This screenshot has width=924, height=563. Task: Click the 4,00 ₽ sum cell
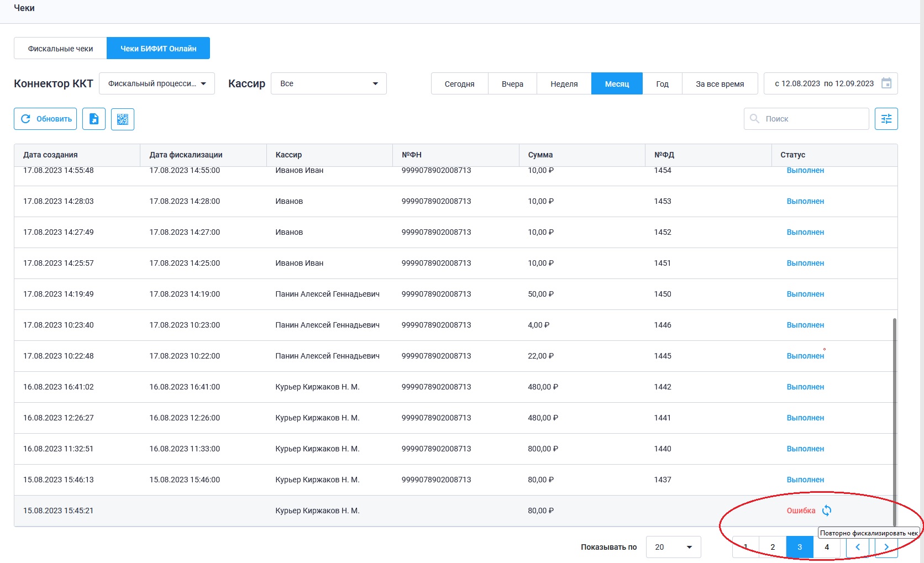click(x=538, y=325)
